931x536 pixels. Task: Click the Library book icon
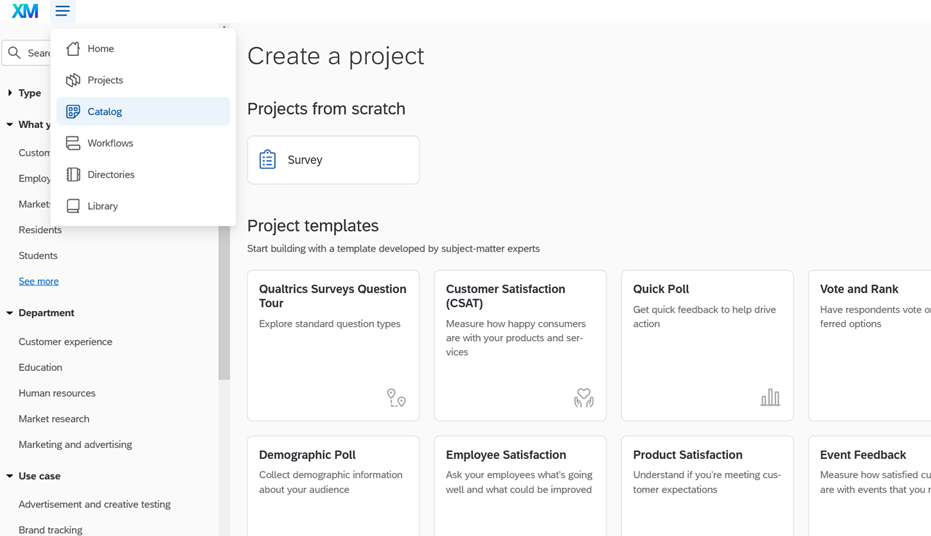(x=73, y=206)
